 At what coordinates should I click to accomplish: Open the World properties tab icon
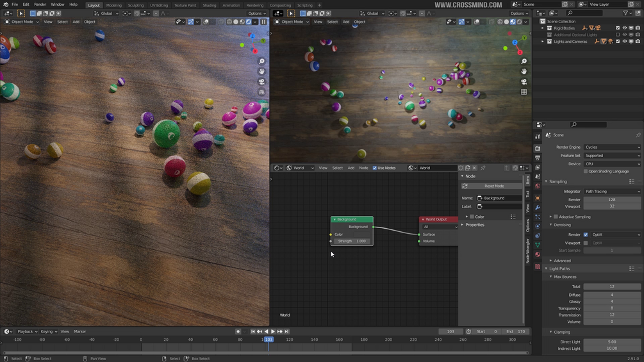(538, 186)
